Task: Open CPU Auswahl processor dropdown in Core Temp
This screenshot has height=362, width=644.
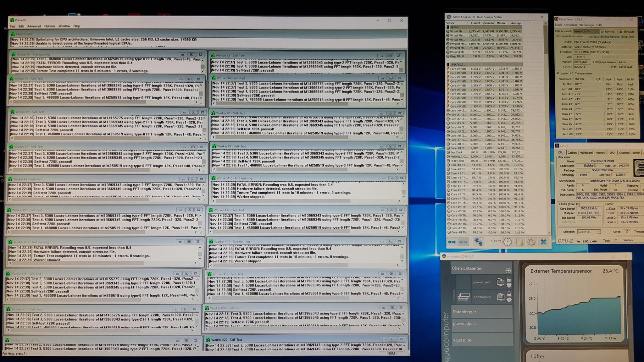Action: [x=585, y=31]
